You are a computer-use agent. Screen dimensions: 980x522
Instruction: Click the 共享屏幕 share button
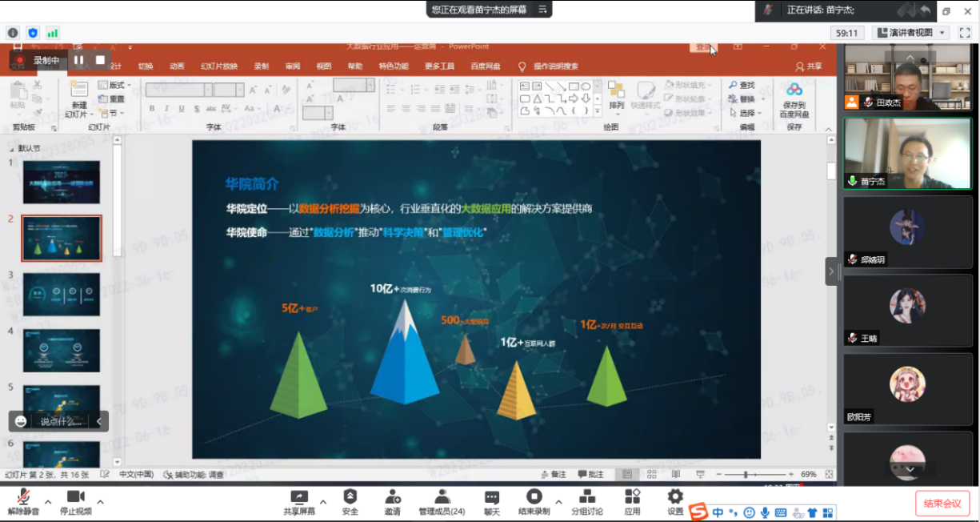tap(300, 502)
